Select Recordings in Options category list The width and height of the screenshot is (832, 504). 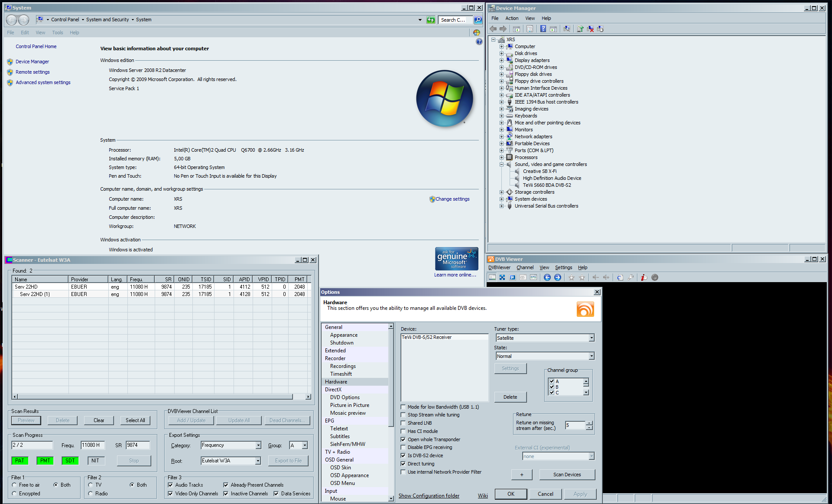point(343,366)
